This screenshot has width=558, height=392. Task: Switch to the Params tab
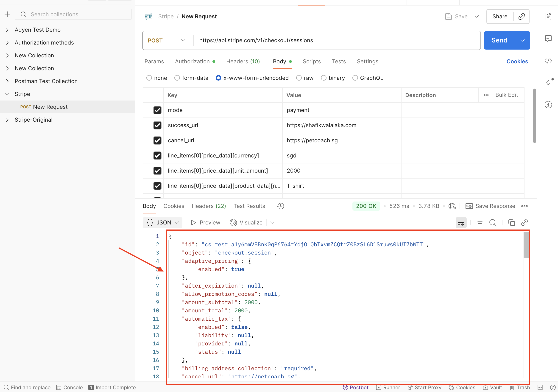coord(154,62)
